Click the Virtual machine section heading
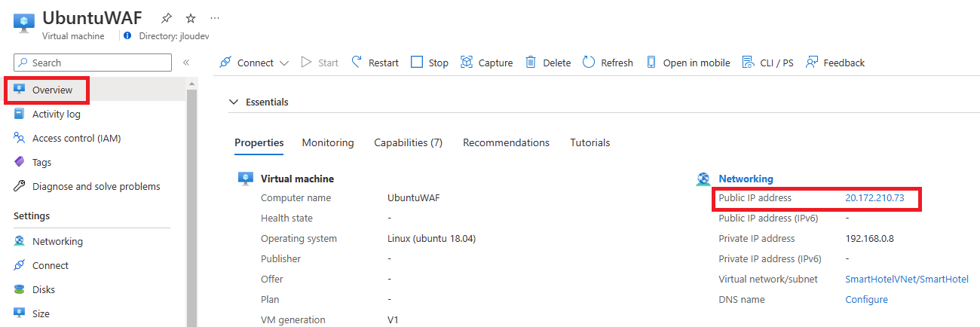This screenshot has height=327, width=980. (297, 179)
